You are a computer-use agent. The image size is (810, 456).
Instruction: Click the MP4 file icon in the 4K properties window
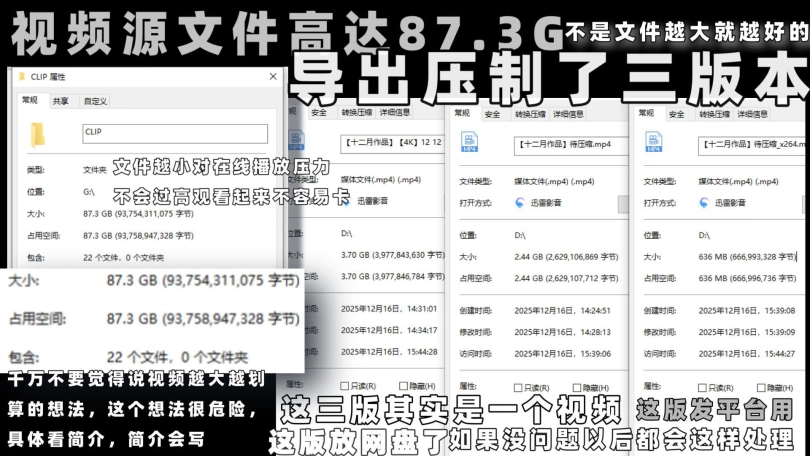pyautogui.click(x=297, y=141)
